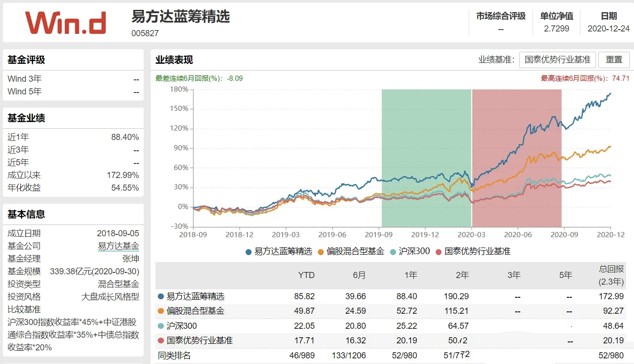
Task: Click the fund manager name 张坤
Action: (131, 258)
